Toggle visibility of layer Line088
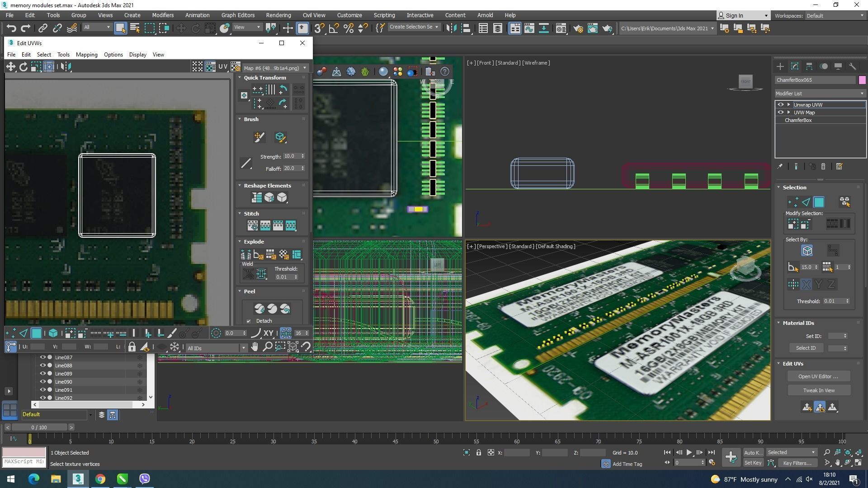 [x=43, y=366]
